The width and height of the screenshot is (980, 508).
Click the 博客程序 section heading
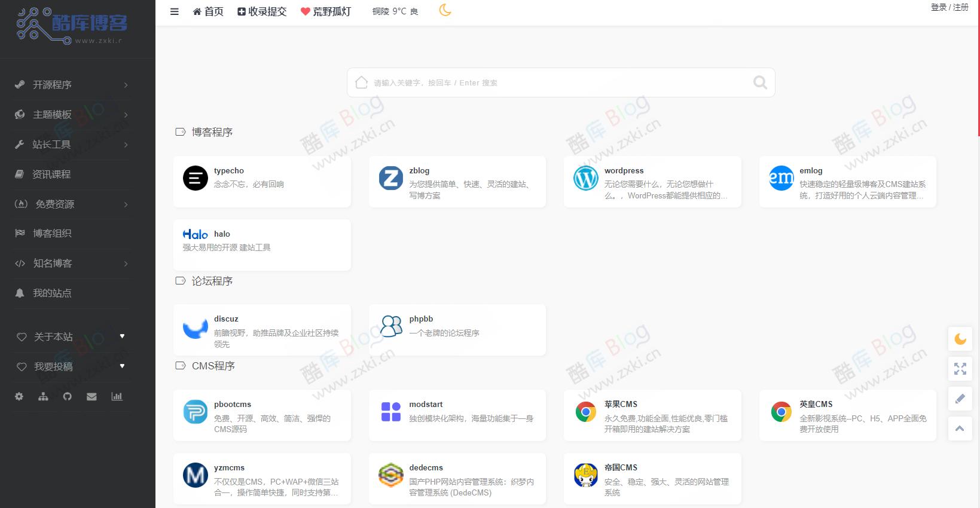click(212, 132)
